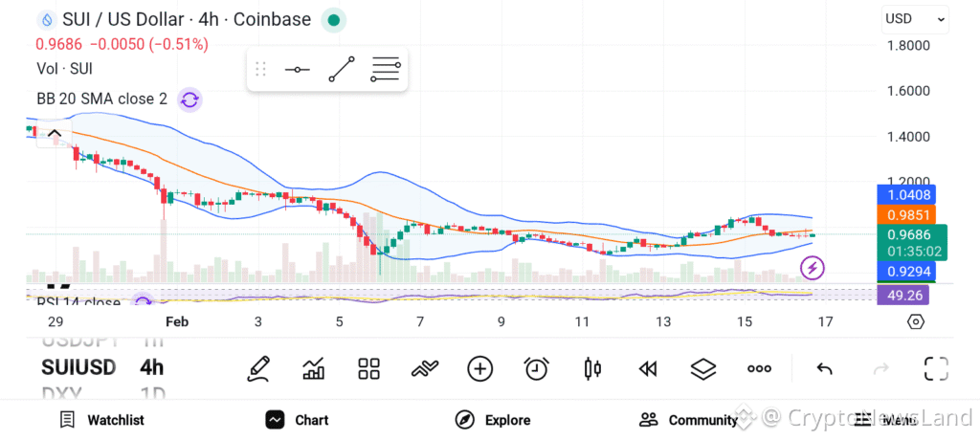Open the USD currency dropdown
This screenshot has height=441, width=980.
click(x=915, y=18)
